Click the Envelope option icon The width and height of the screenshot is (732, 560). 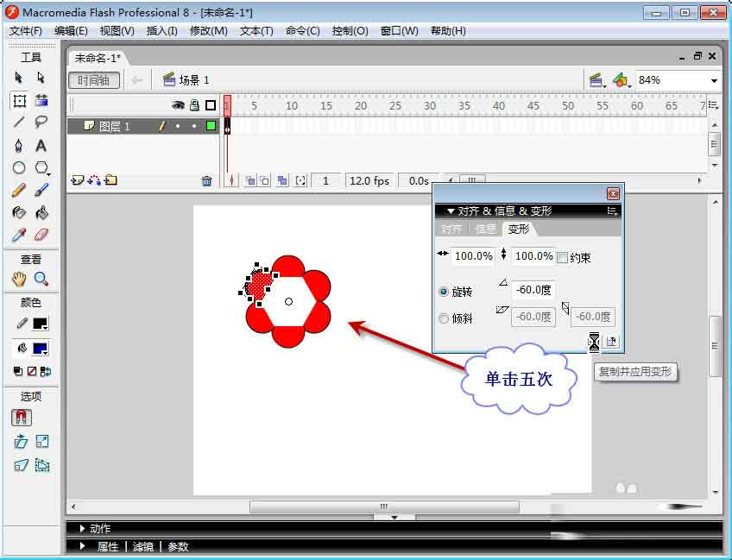[x=42, y=465]
